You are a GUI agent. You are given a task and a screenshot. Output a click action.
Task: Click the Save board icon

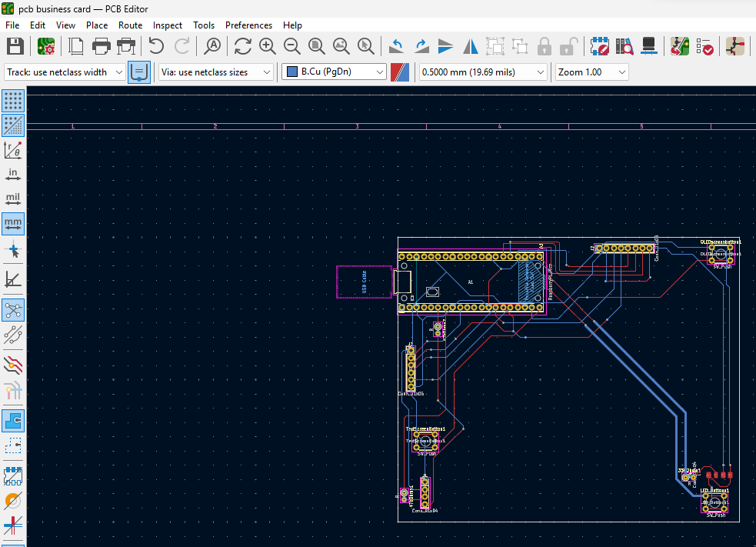pyautogui.click(x=15, y=46)
